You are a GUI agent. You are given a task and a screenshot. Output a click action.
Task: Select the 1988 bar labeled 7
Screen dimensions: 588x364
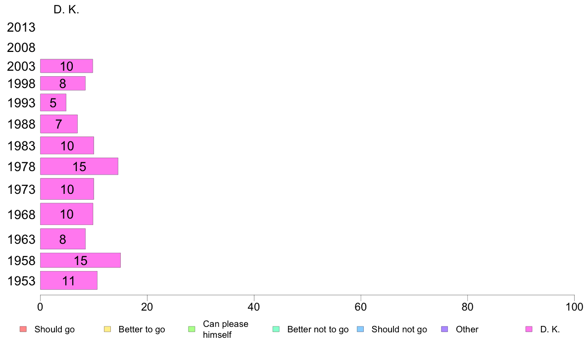pyautogui.click(x=58, y=124)
